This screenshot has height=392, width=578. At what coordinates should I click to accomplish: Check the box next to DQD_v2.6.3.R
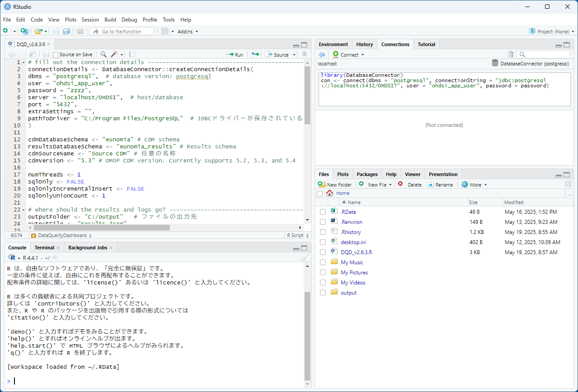(323, 252)
